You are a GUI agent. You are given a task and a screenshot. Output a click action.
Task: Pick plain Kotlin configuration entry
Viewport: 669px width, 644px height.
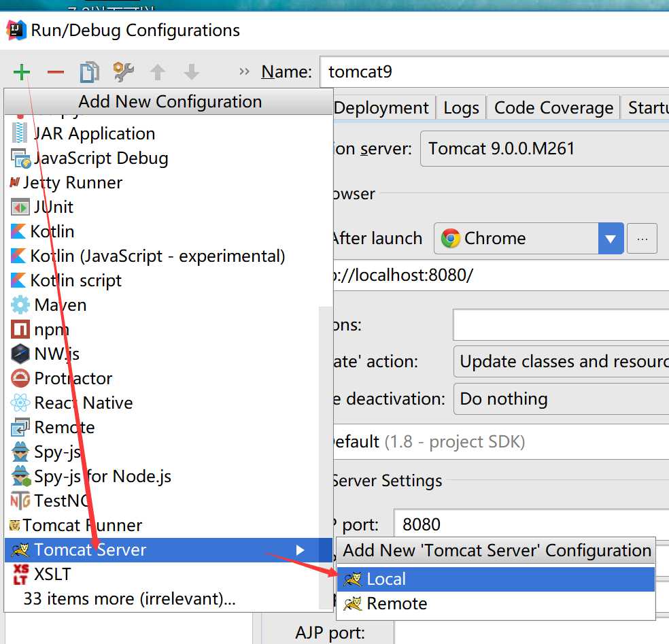(x=169, y=231)
